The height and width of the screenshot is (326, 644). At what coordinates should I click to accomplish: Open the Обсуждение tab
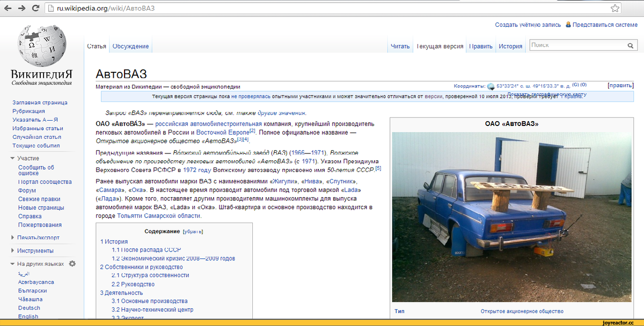pyautogui.click(x=130, y=46)
